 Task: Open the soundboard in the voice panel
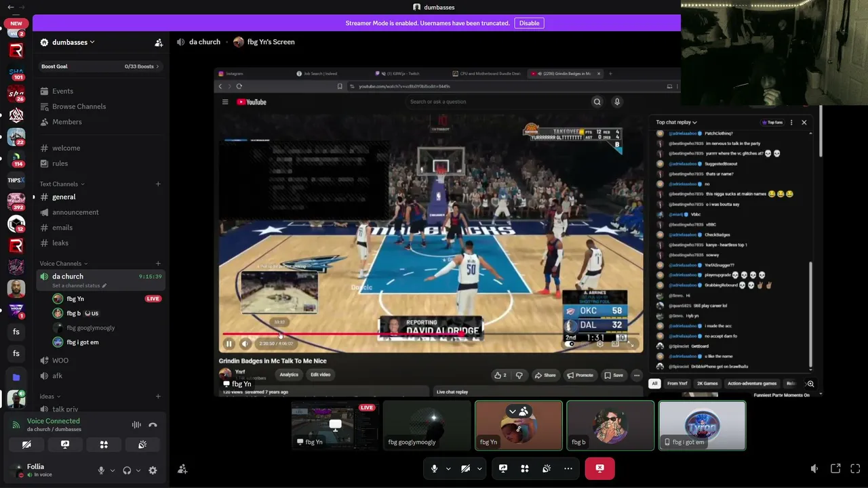tap(142, 445)
